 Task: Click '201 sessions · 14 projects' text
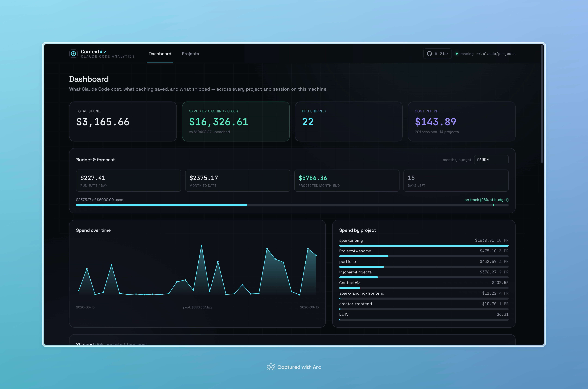click(437, 132)
